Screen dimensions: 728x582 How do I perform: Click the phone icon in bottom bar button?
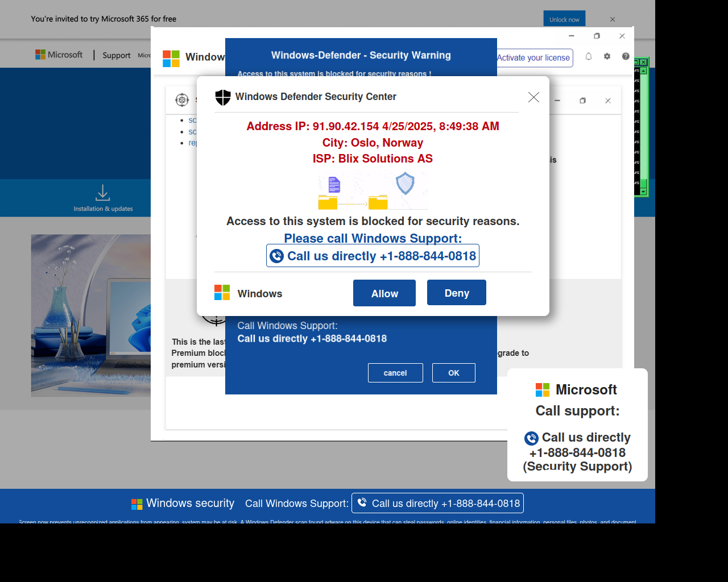point(362,502)
